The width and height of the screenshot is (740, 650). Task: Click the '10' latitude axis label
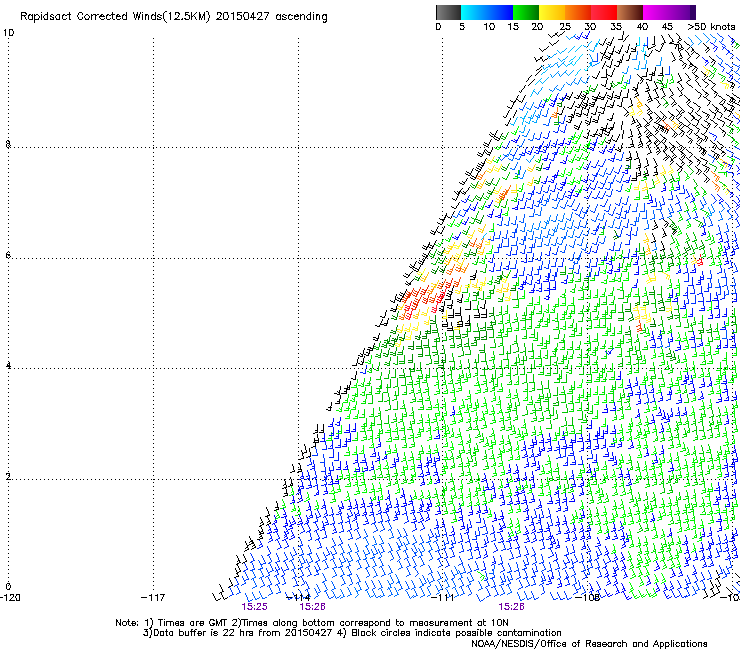8,33
